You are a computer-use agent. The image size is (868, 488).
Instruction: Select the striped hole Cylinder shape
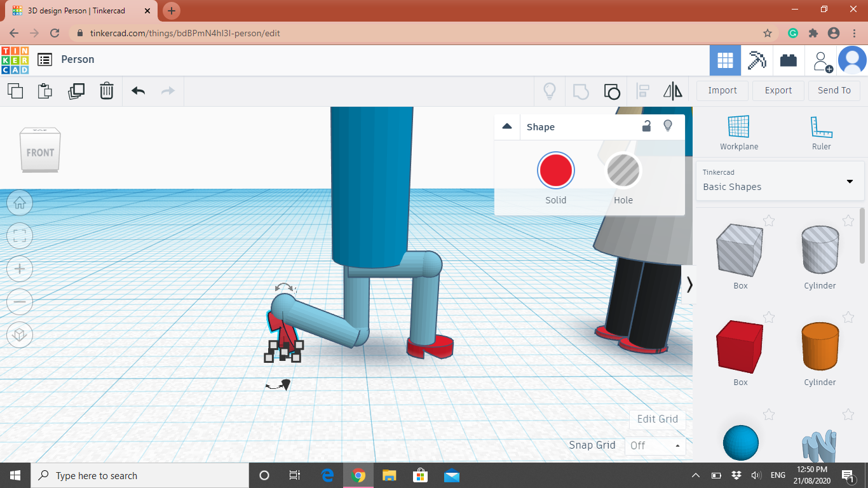(820, 250)
